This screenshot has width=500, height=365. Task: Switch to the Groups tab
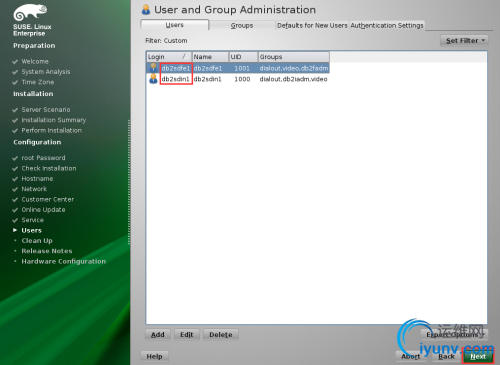[x=242, y=25]
